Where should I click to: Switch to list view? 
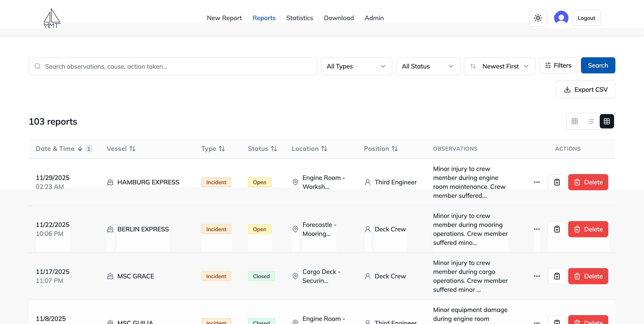[591, 121]
